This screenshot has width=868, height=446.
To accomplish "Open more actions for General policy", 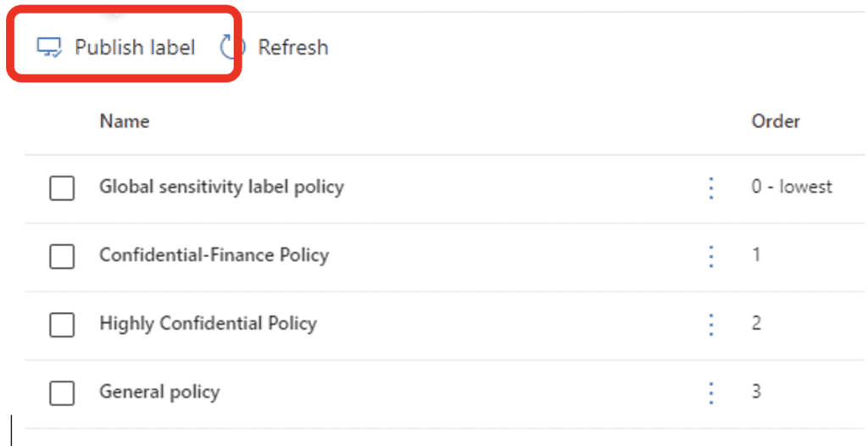I will 711,393.
